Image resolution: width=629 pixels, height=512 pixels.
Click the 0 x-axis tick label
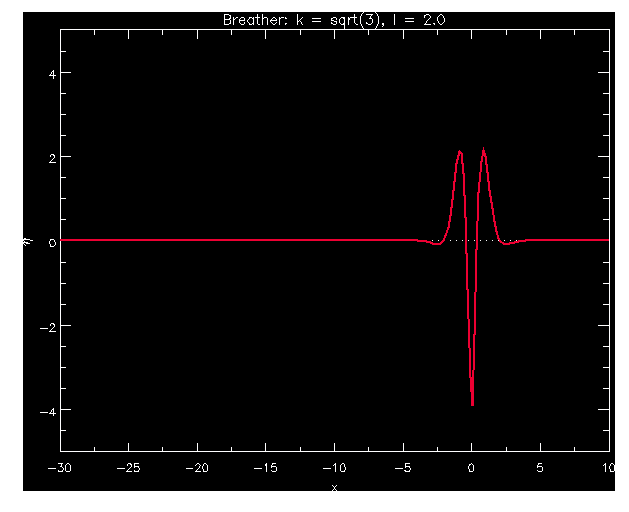[x=472, y=468]
